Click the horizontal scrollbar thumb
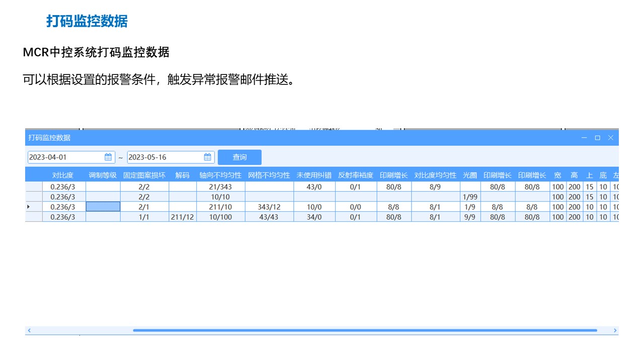This screenshot has height=362, width=644. pyautogui.click(x=365, y=330)
